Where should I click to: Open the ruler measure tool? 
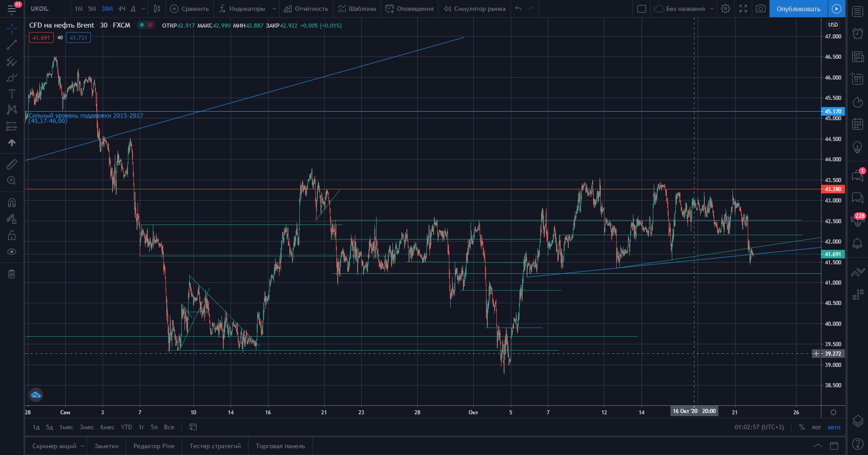(12, 164)
